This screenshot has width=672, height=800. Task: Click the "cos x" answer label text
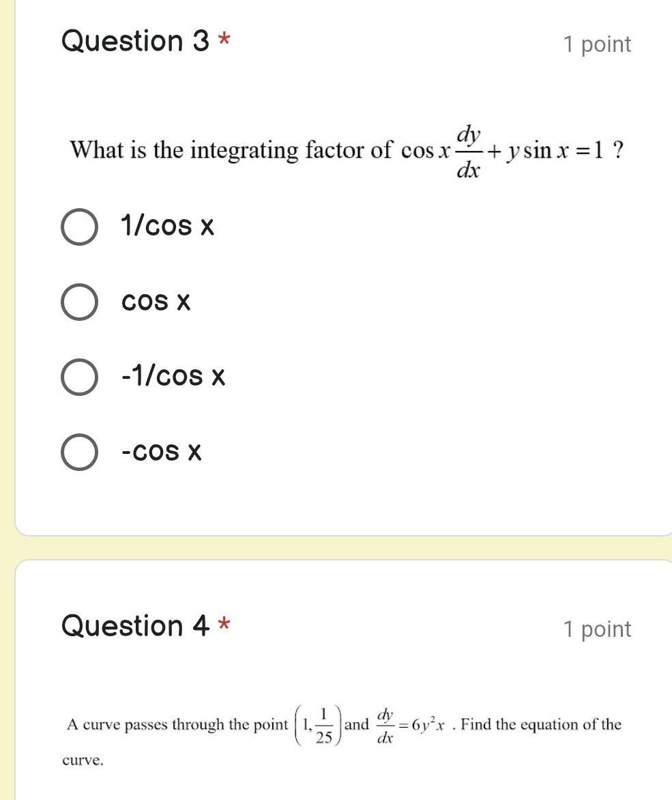[x=155, y=302]
